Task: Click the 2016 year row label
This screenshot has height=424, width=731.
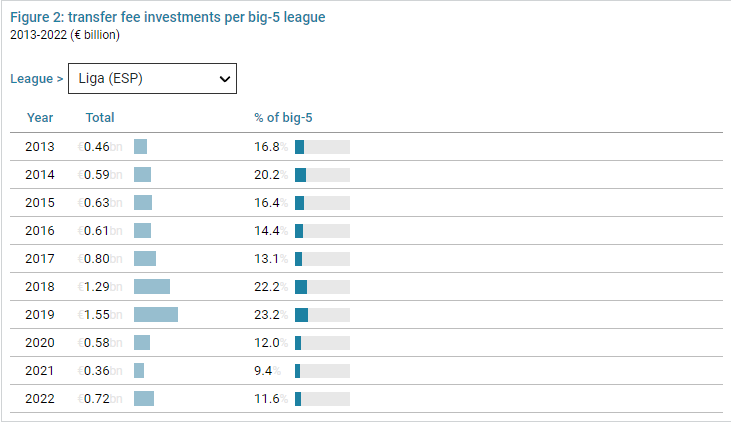Action: coord(40,231)
